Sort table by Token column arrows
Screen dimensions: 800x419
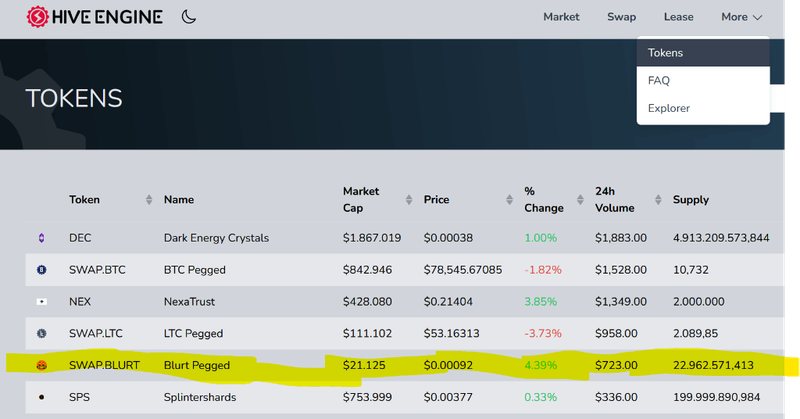(149, 200)
